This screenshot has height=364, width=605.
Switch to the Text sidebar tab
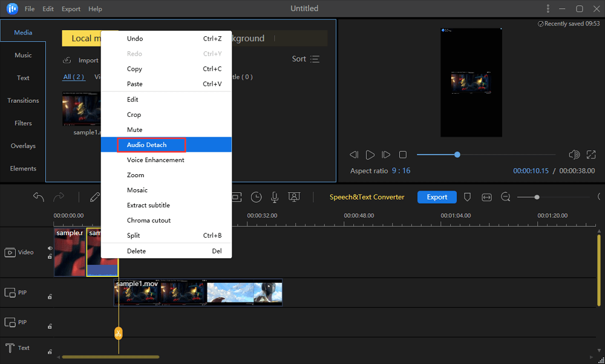[23, 78]
